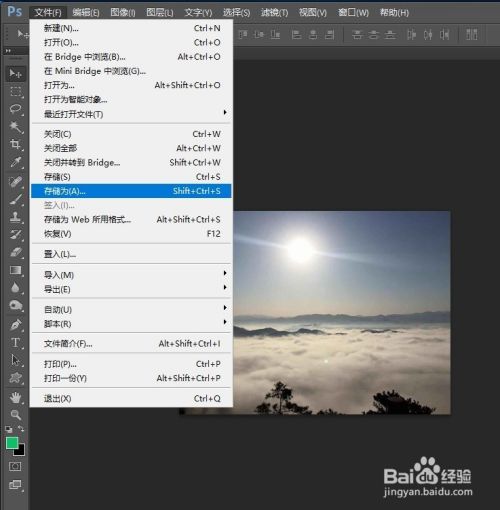Select the Lasso tool
This screenshot has width=500, height=510.
pyautogui.click(x=15, y=109)
